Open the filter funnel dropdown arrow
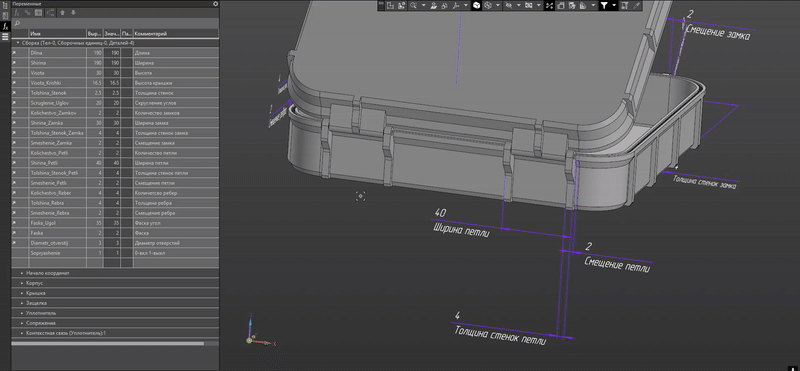Viewport: 800px width, 371px height. click(614, 6)
